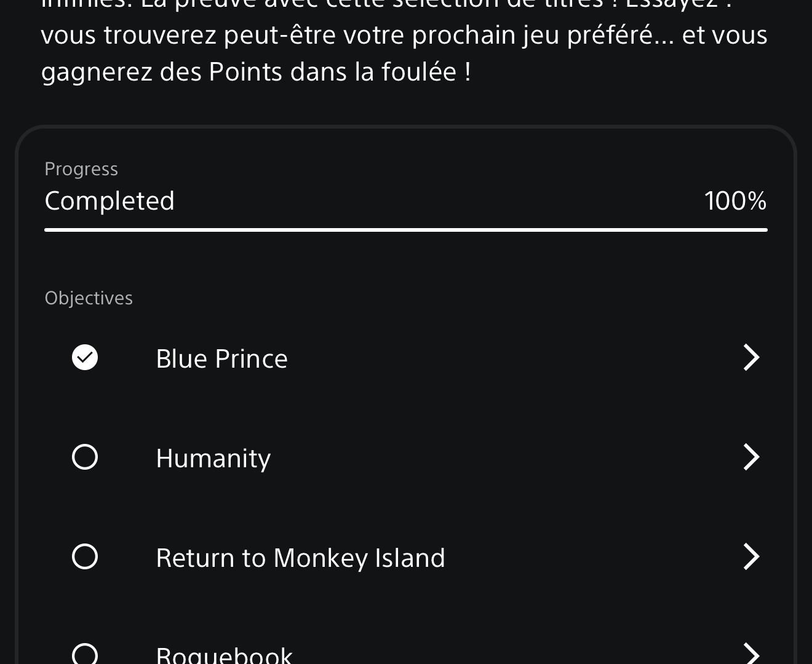Viewport: 812px width, 664px height.
Task: Expand Humanity with the right chevron
Action: pyautogui.click(x=751, y=457)
